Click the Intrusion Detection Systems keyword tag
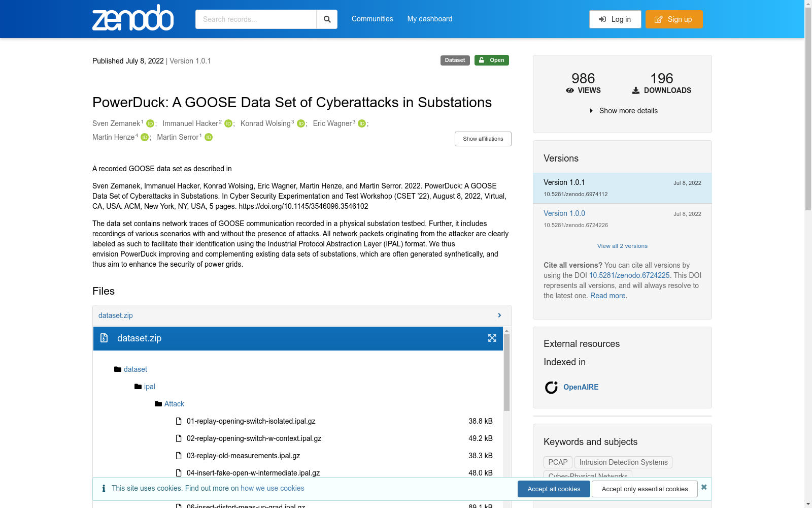This screenshot has height=508, width=812. pyautogui.click(x=624, y=462)
